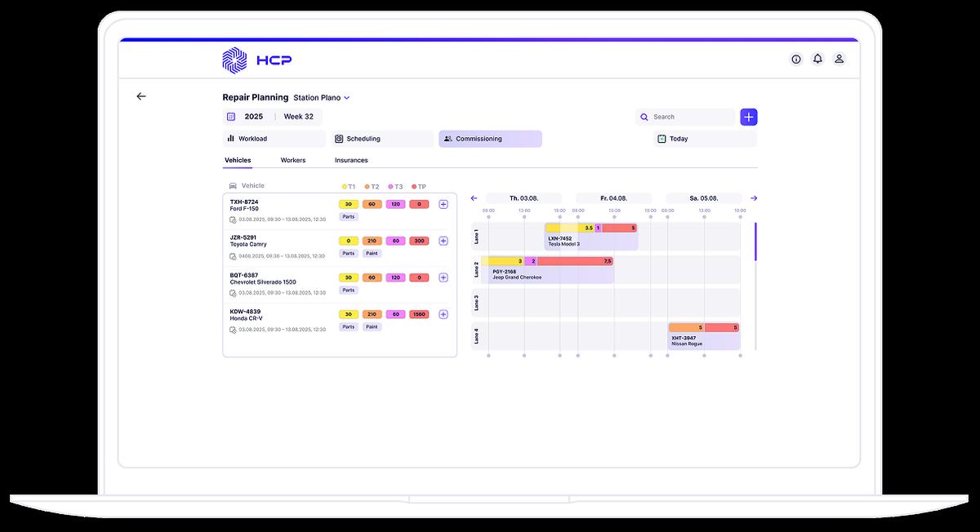
Task: Click the car icon in Vehicle header
Action: [x=233, y=186]
